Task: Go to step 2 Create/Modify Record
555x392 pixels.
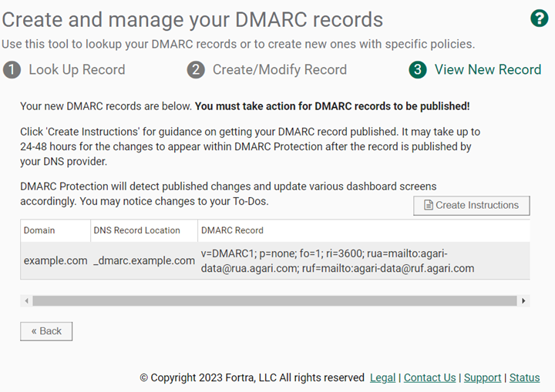Action: 267,69
